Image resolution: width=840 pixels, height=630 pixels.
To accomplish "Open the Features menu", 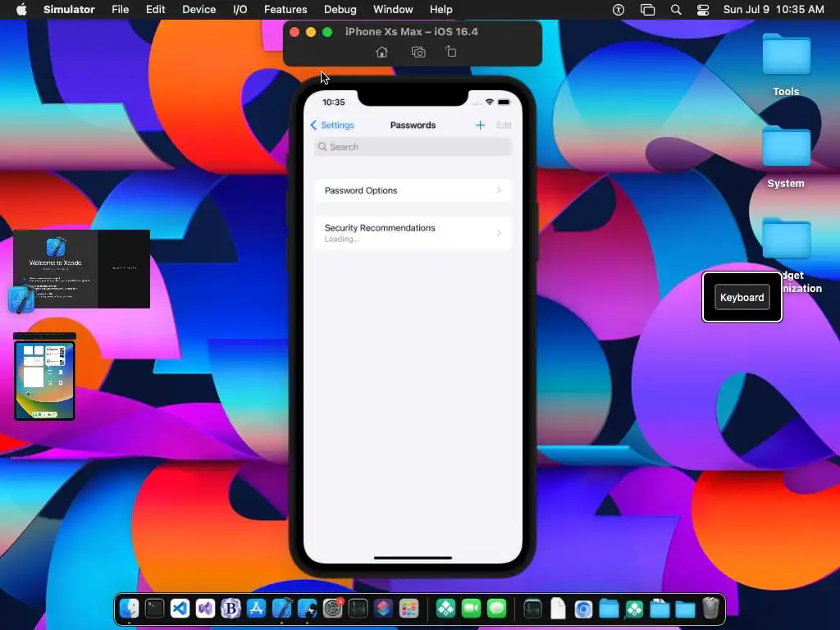I will [x=285, y=9].
